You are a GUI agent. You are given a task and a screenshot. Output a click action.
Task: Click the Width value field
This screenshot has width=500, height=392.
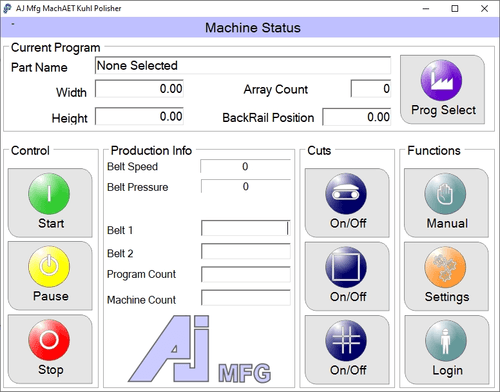[x=139, y=89]
